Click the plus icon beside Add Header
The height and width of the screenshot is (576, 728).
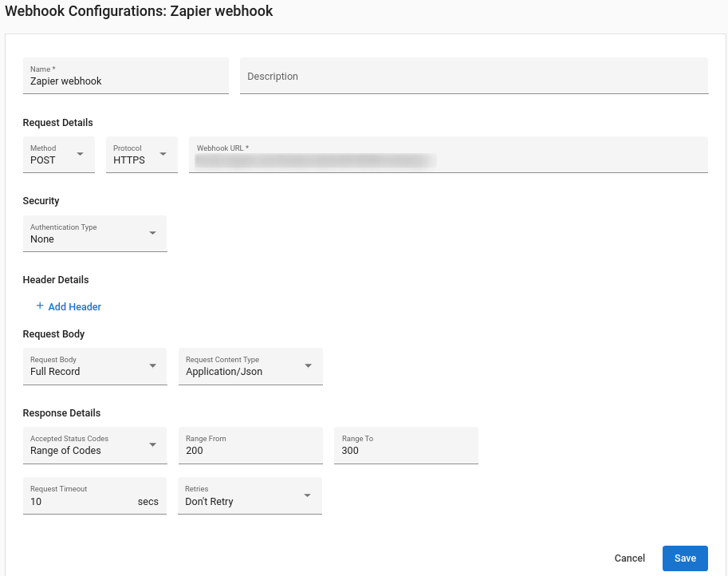[40, 306]
